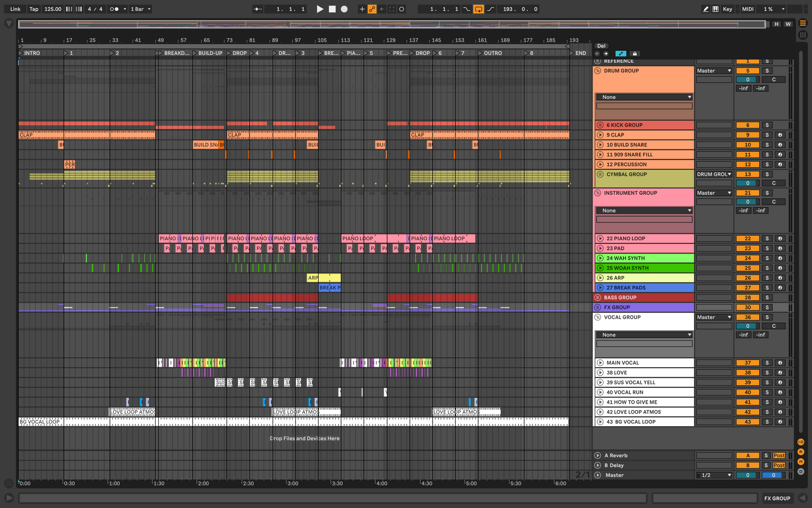The image size is (812, 508).
Task: Toggle the computer MIDI keyboard icon
Action: pyautogui.click(x=715, y=9)
